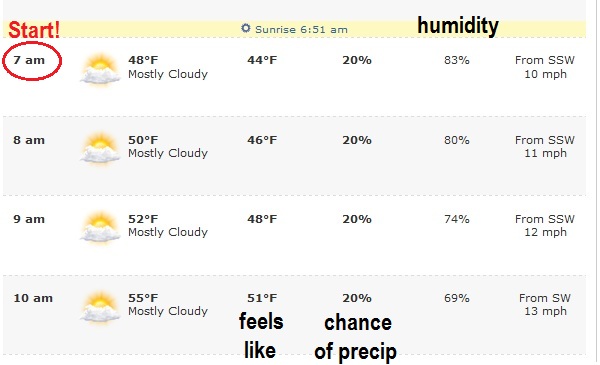Select the 8 am time label

pos(29,140)
